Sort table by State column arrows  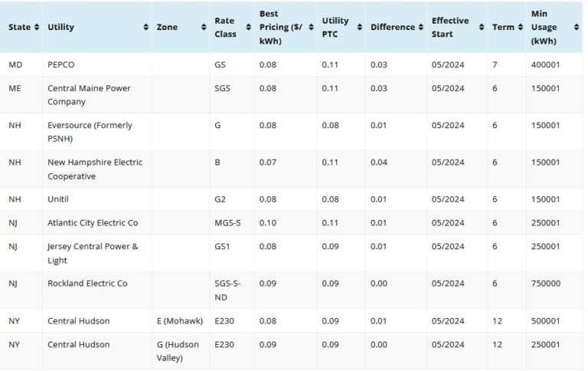click(x=36, y=28)
